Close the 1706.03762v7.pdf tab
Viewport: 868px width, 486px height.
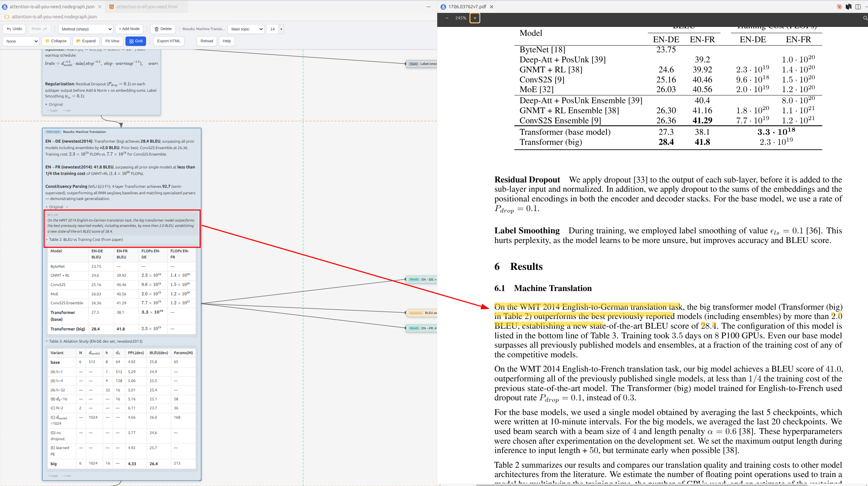(492, 7)
